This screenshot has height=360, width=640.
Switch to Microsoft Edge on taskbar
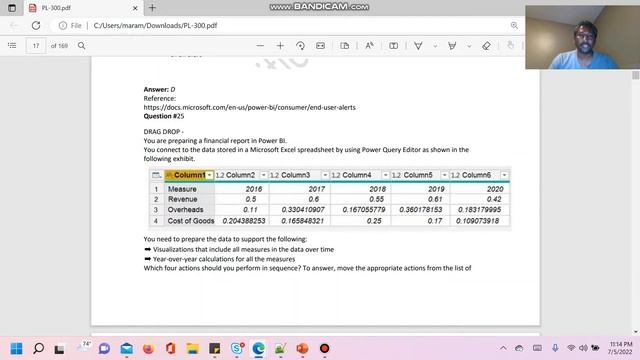(x=258, y=349)
